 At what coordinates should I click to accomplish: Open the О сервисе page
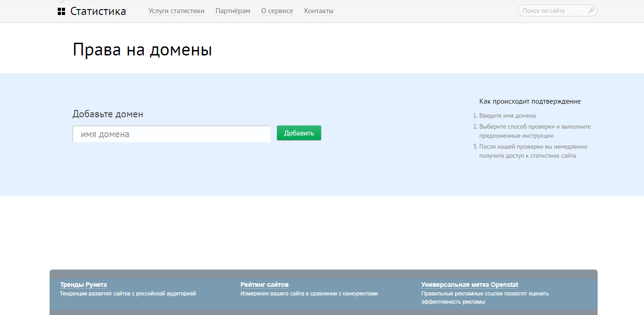277,10
